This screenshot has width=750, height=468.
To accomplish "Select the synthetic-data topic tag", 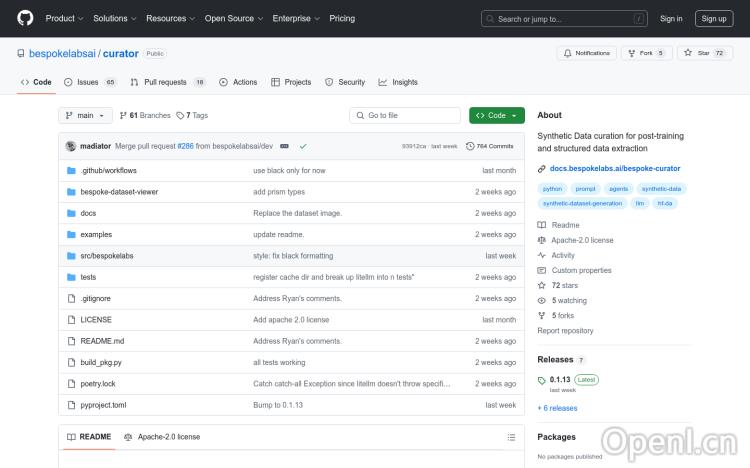I will [x=661, y=188].
